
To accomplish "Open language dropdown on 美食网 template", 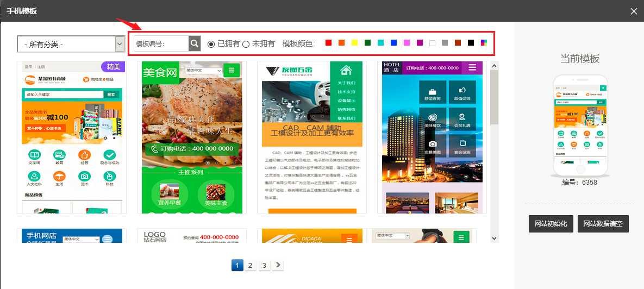I will click(x=204, y=71).
